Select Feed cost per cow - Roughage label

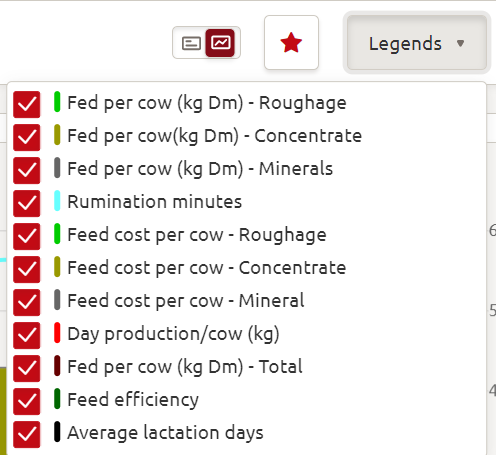click(197, 235)
